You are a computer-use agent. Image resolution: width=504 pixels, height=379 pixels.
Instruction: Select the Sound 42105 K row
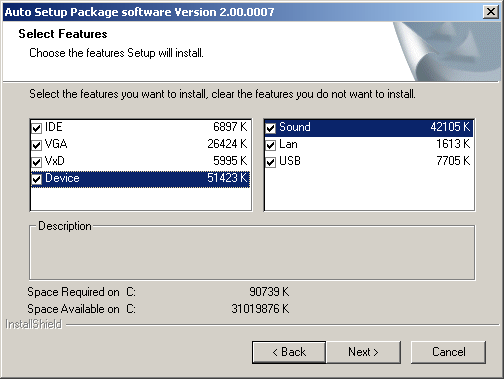(369, 127)
